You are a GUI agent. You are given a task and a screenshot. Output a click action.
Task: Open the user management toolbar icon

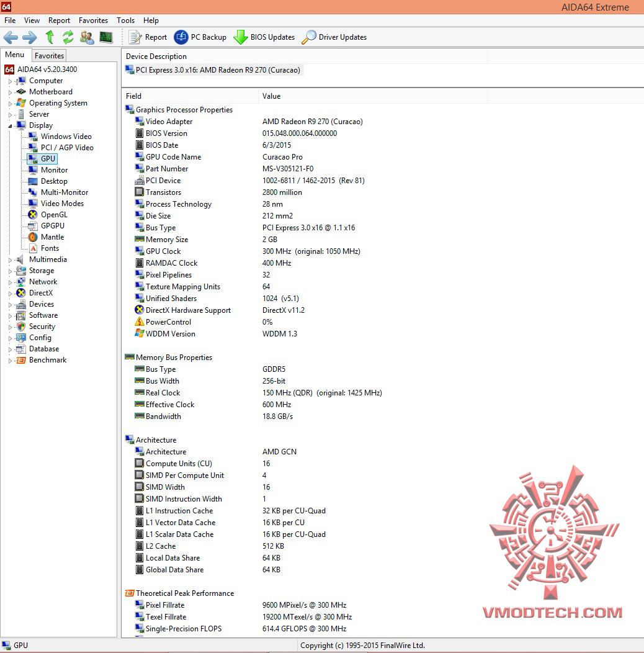tap(87, 37)
